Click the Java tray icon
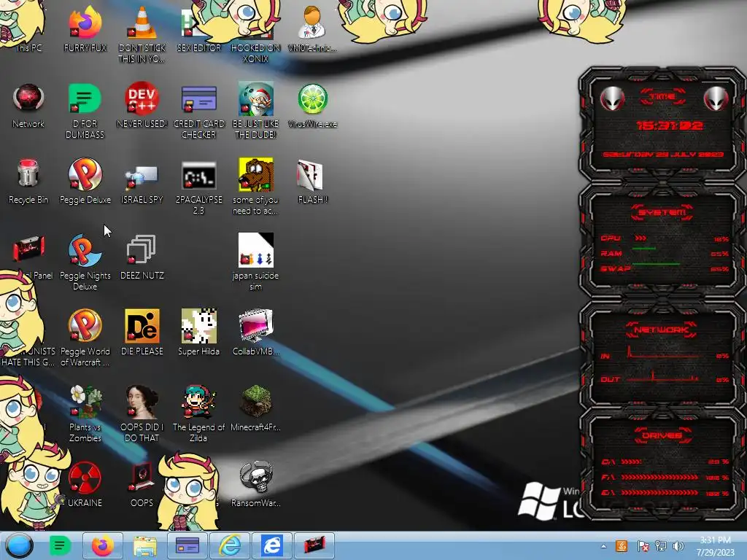 coord(622,546)
